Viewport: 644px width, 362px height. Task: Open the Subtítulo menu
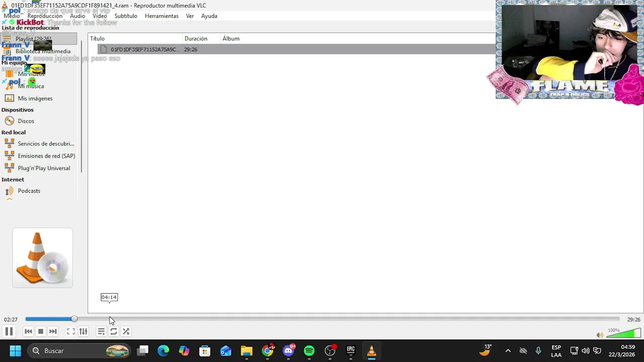click(126, 16)
